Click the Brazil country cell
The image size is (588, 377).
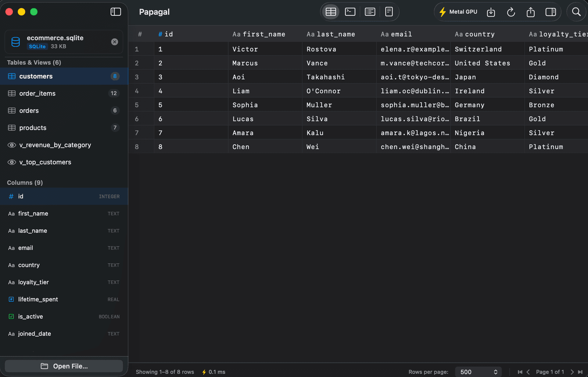click(488, 119)
